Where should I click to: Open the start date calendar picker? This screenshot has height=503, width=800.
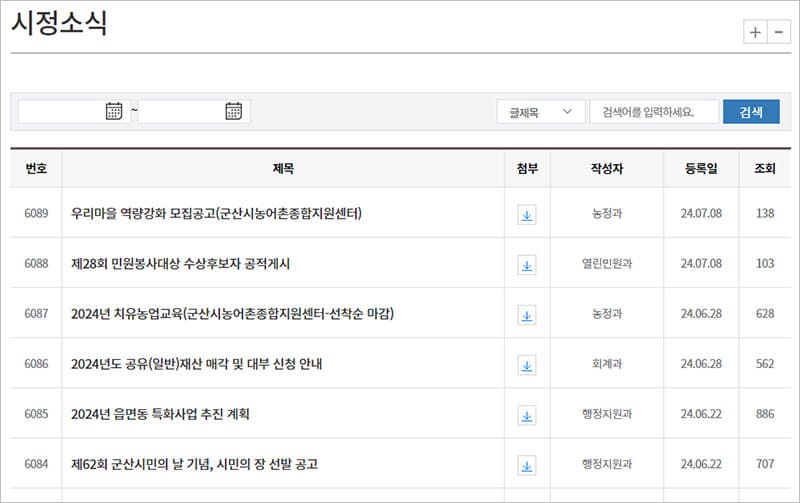pos(114,111)
